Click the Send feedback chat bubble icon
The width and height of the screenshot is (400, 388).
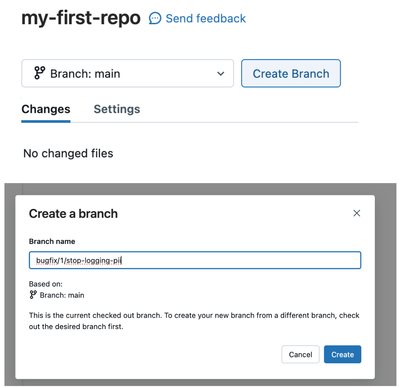155,18
